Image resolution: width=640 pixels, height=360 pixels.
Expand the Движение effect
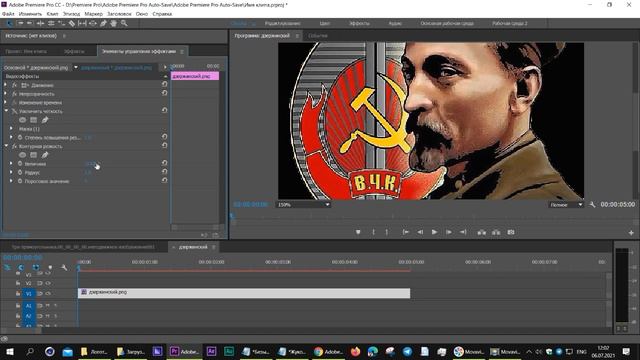tap(6, 84)
